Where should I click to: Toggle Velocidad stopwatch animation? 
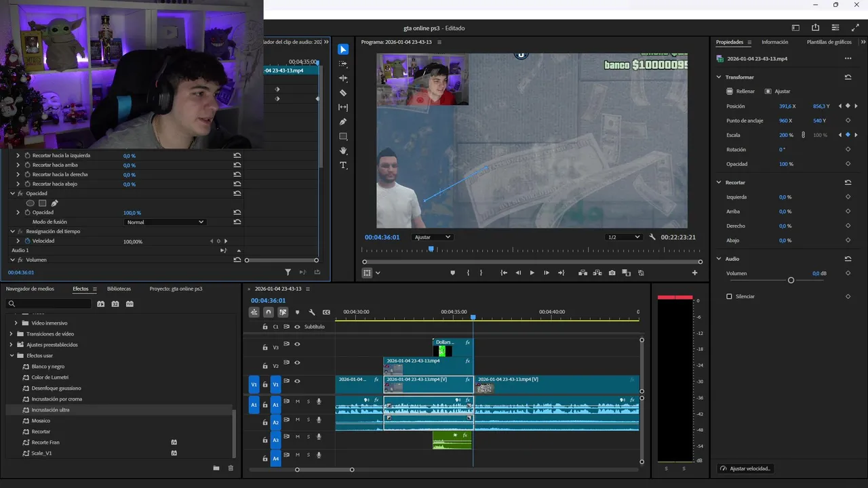coord(27,241)
